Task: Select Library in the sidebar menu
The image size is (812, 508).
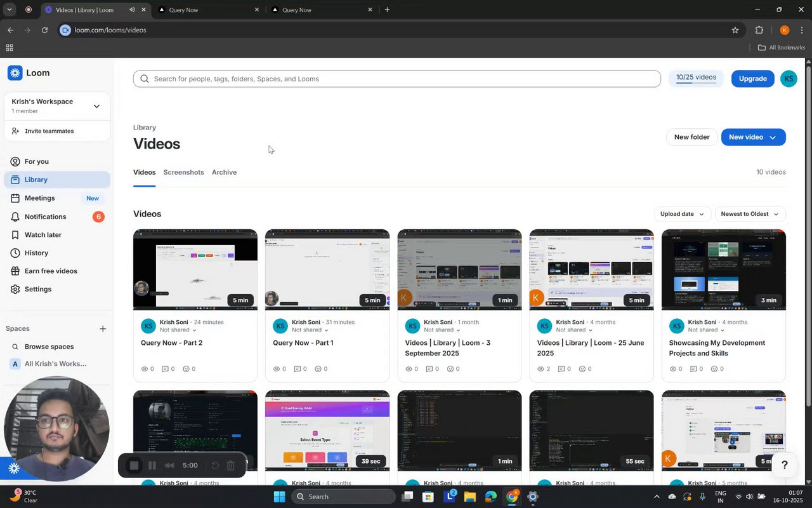Action: [57, 180]
